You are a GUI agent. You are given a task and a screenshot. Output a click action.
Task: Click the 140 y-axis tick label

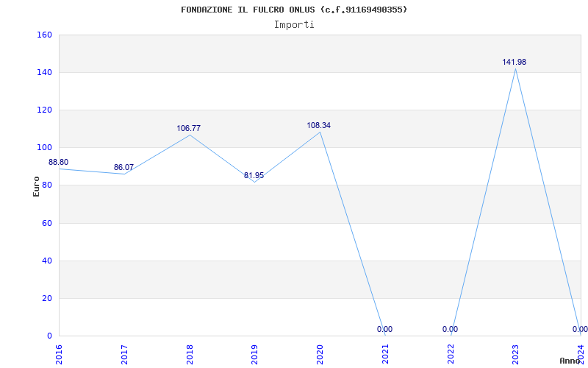click(44, 72)
